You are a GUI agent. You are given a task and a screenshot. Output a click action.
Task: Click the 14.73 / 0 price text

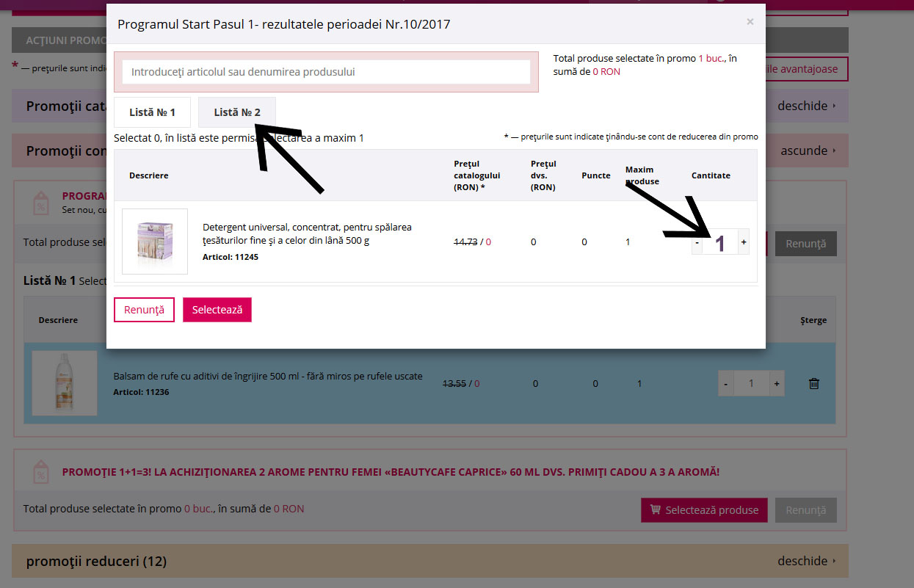click(x=473, y=242)
